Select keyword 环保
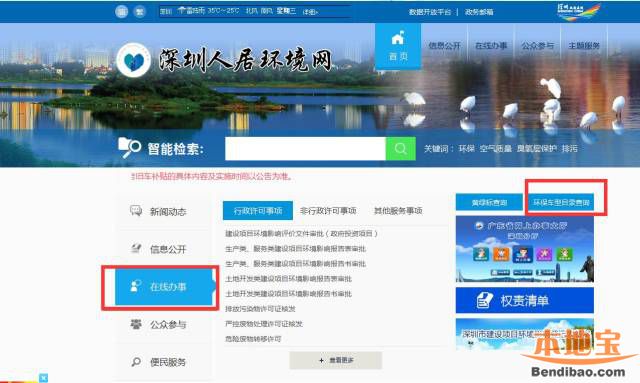640x383 pixels. point(467,149)
